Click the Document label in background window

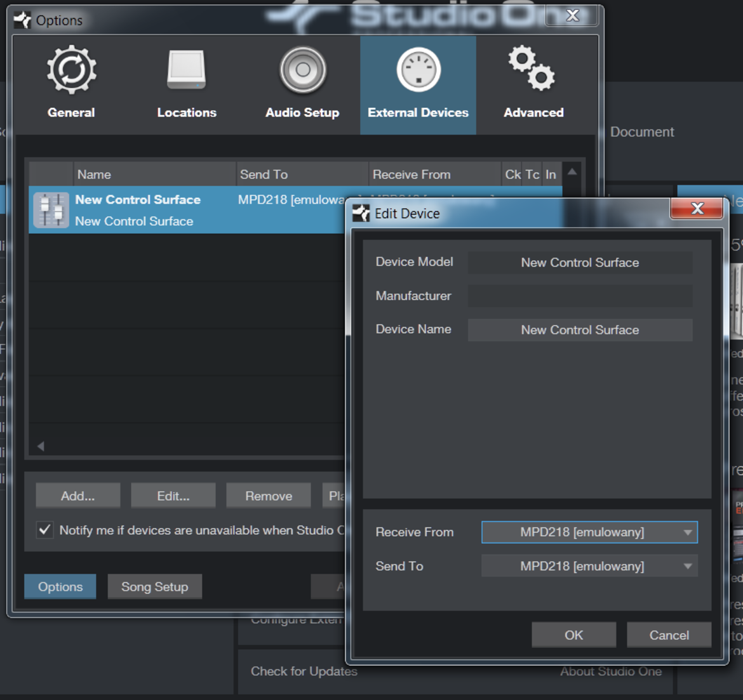coord(641,131)
